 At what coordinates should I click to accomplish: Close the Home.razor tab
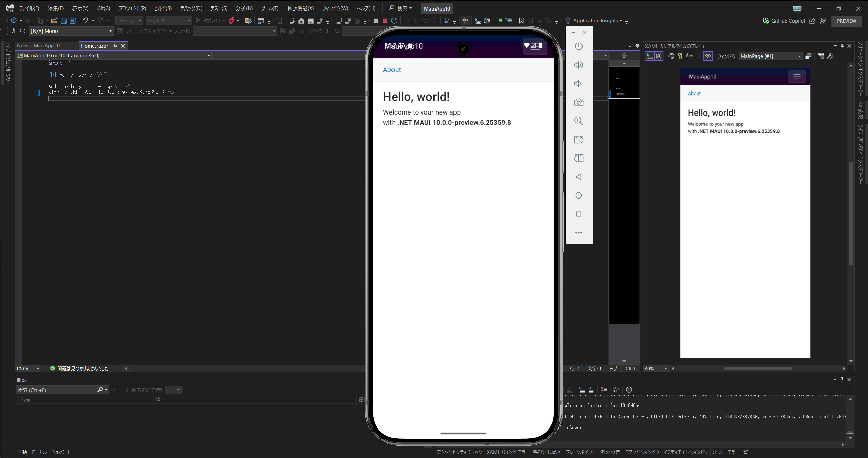123,46
